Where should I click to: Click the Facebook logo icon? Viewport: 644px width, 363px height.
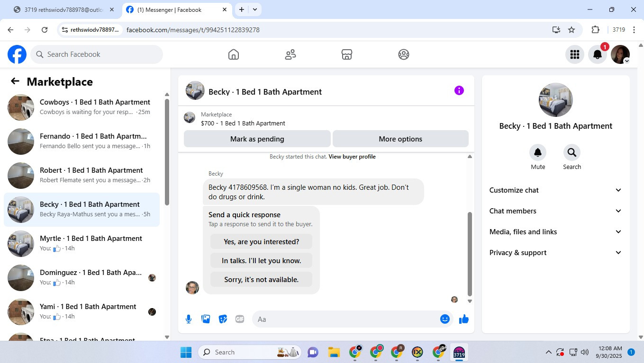[x=17, y=54]
